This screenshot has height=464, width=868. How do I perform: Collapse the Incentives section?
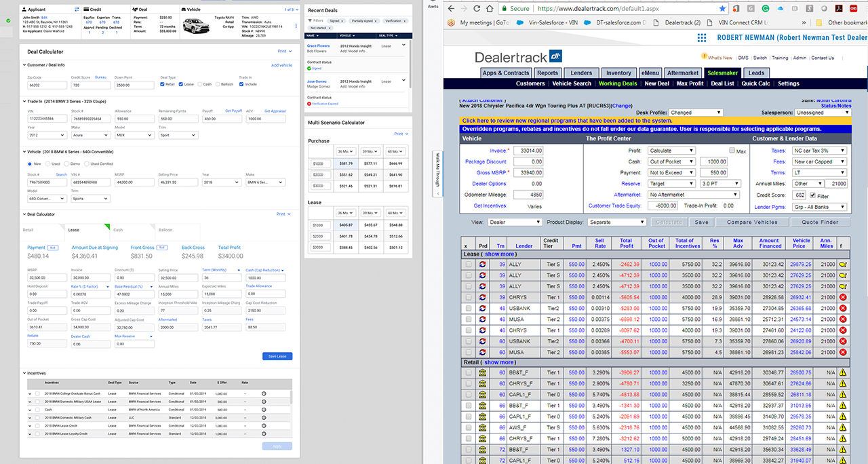coord(24,373)
